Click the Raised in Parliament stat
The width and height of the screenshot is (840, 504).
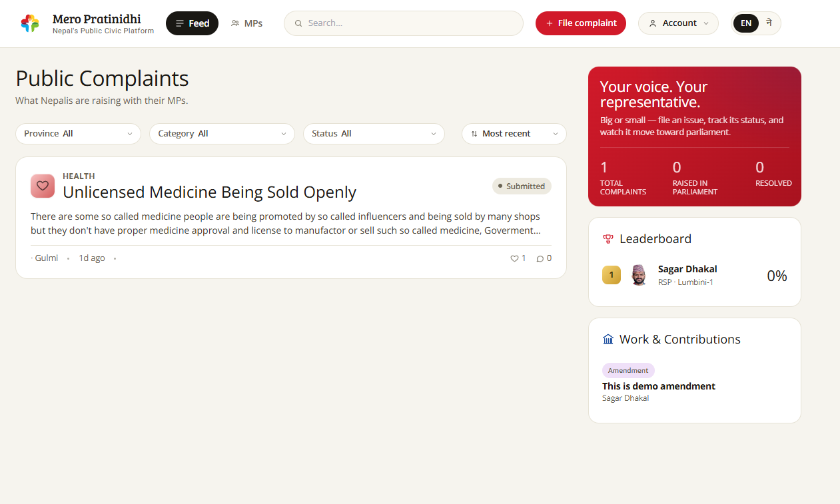tap(695, 178)
